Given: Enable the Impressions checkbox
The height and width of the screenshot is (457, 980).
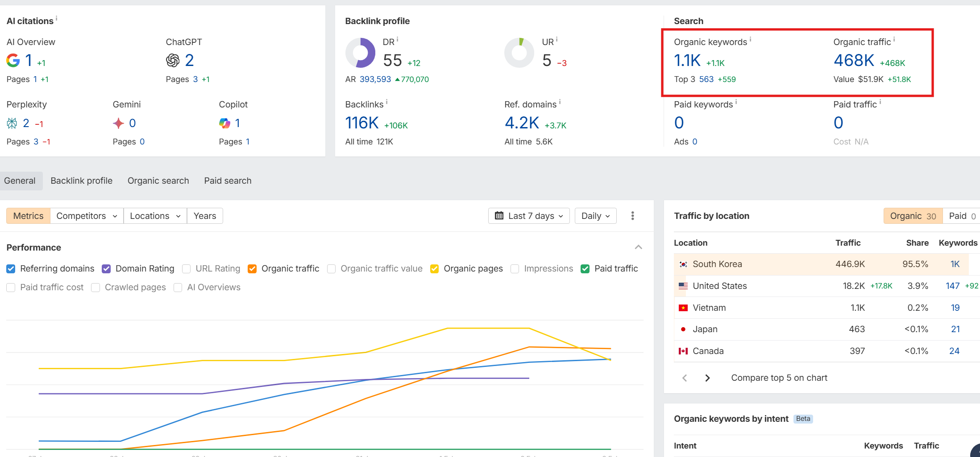Looking at the screenshot, I should [x=515, y=268].
